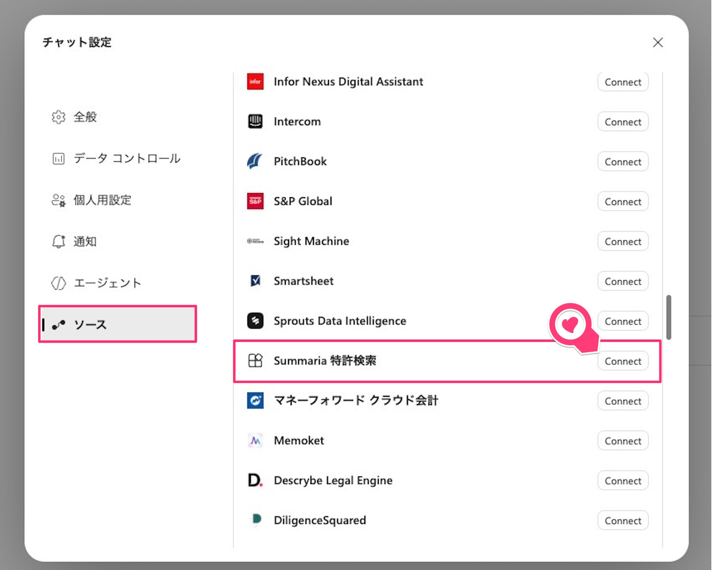Viewport: 728px width, 570px height.
Task: Click the Smartsheet label text
Action: (303, 281)
